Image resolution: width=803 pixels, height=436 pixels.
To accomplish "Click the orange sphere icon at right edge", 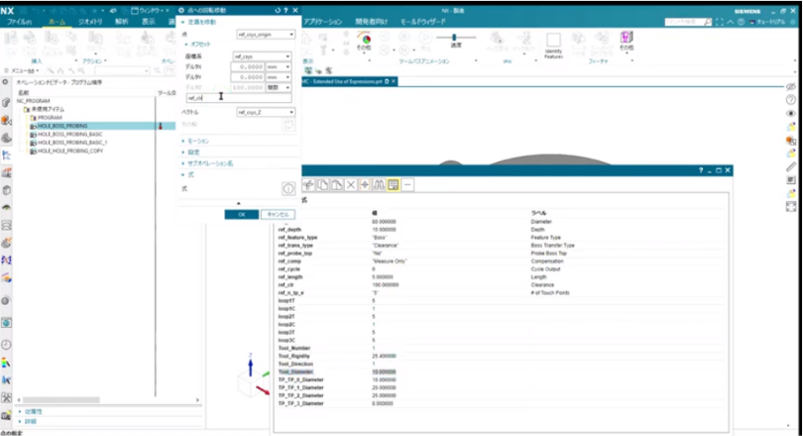I will [x=791, y=140].
